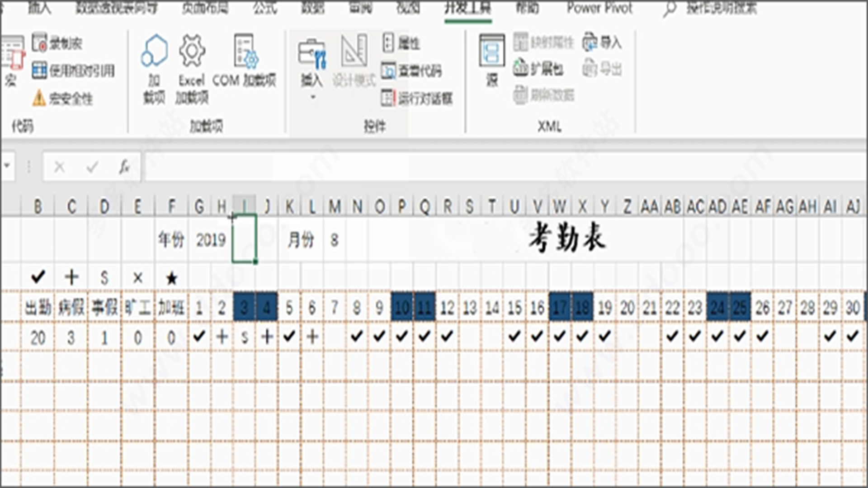This screenshot has width=868, height=488.
Task: Open COM Add-ins (COM 加载项) icon
Action: (x=245, y=51)
